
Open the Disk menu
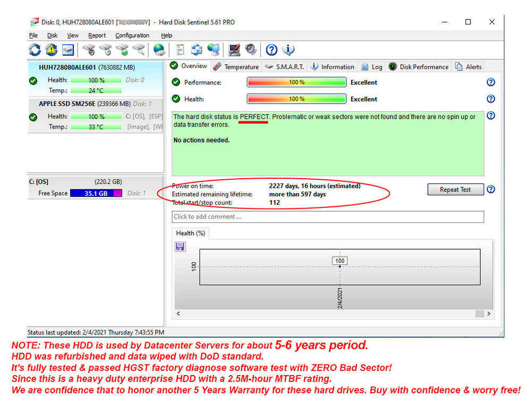[52, 35]
